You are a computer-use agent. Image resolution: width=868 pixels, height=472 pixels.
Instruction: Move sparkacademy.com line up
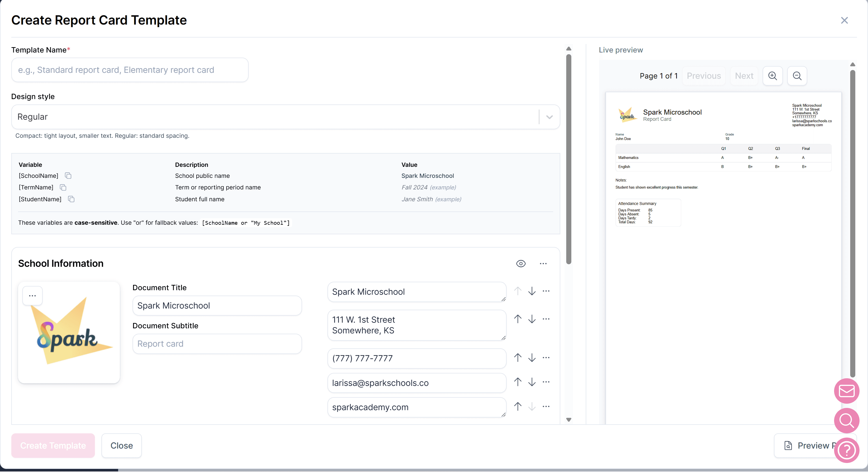[518, 407]
